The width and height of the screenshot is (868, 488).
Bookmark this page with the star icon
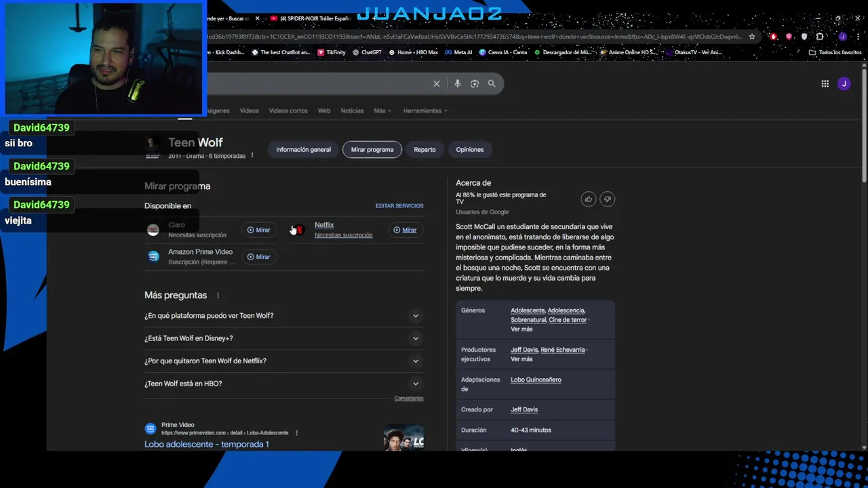click(x=751, y=37)
